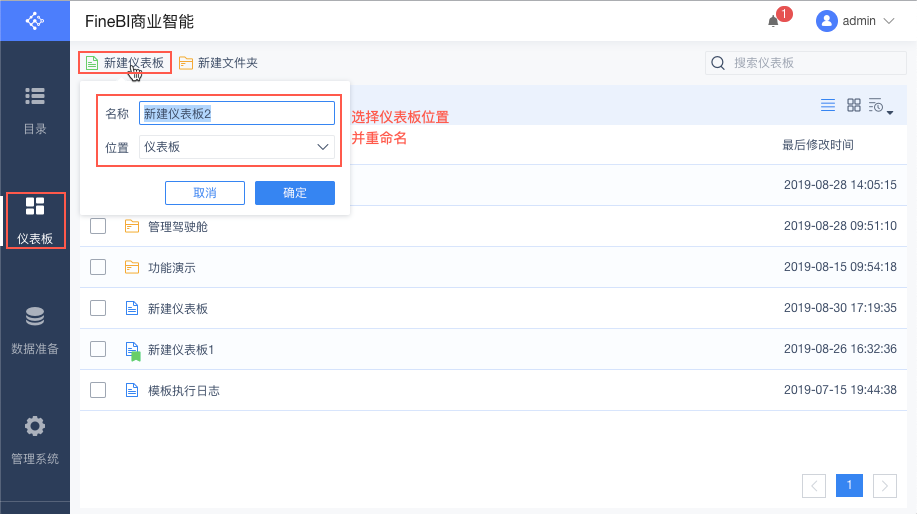Tick the checkbox beside 功能演示
917x514 pixels.
pos(98,267)
